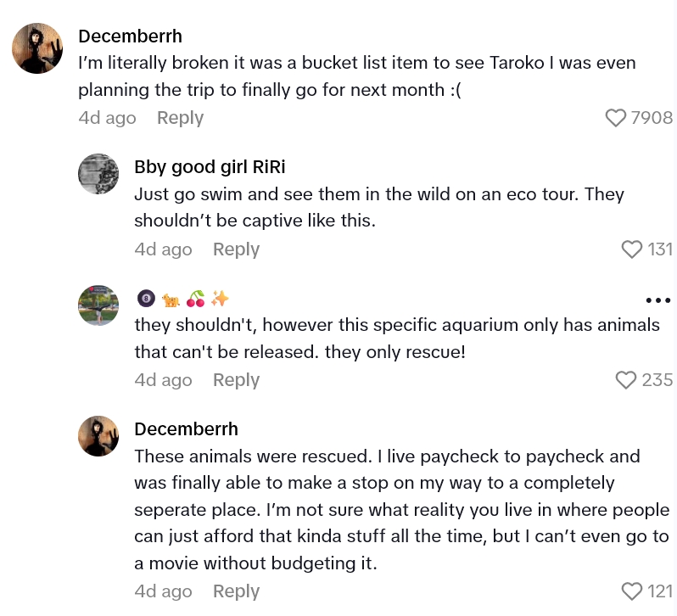Open the emoji-named user's profile picture
The height and width of the screenshot is (616, 677).
point(98,305)
